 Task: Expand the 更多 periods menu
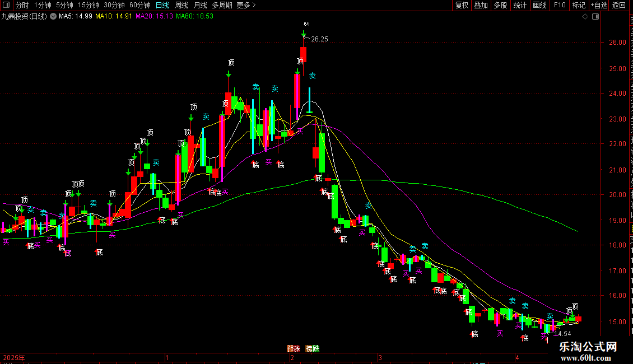(246, 5)
